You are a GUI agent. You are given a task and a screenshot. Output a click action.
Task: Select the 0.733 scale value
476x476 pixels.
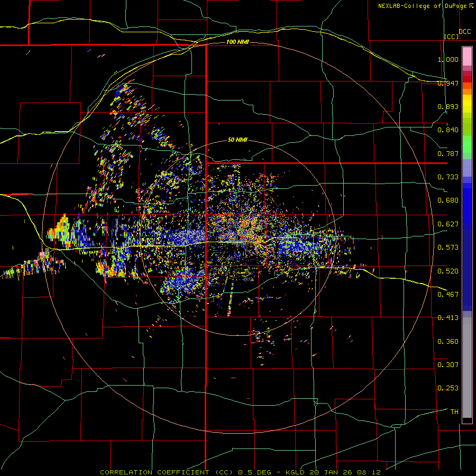[x=448, y=177]
